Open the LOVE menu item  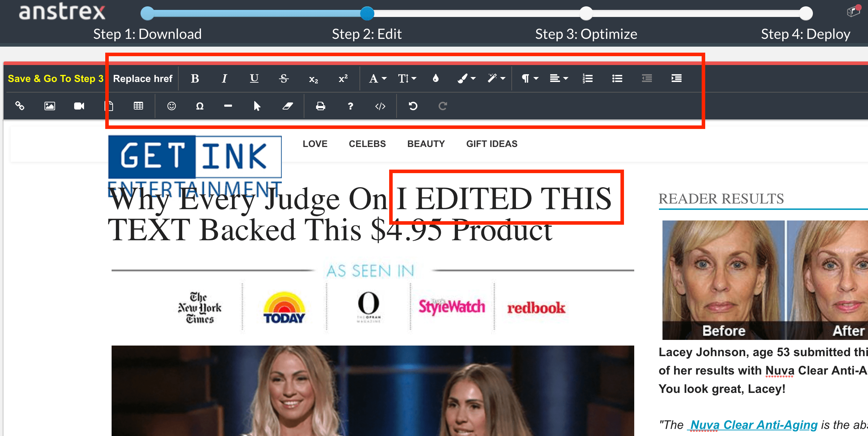pyautogui.click(x=315, y=144)
